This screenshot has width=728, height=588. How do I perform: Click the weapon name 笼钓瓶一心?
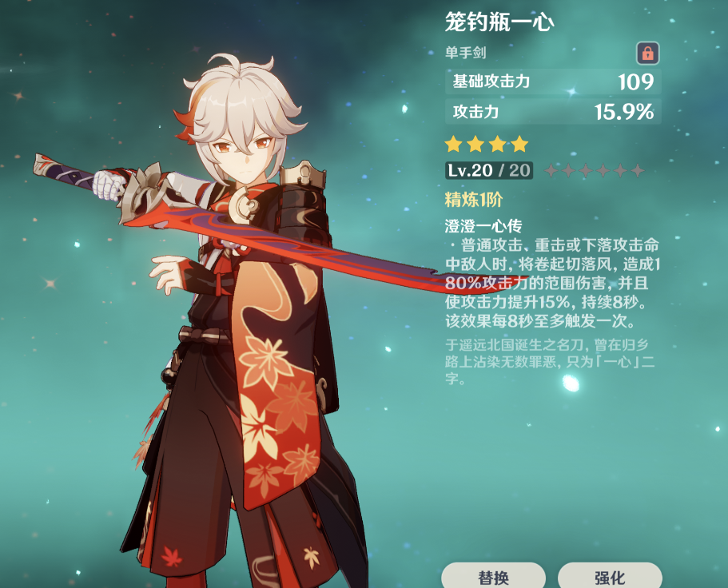(x=499, y=22)
